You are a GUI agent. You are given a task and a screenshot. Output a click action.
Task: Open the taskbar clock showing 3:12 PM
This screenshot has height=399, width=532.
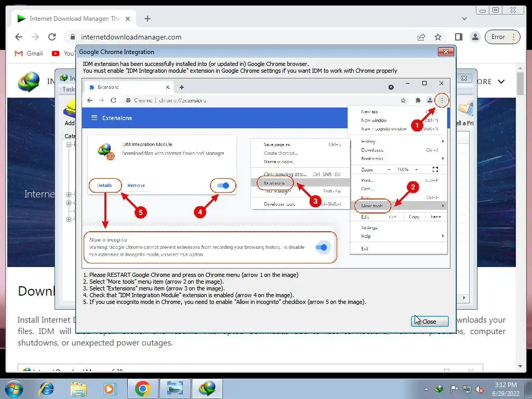click(506, 389)
